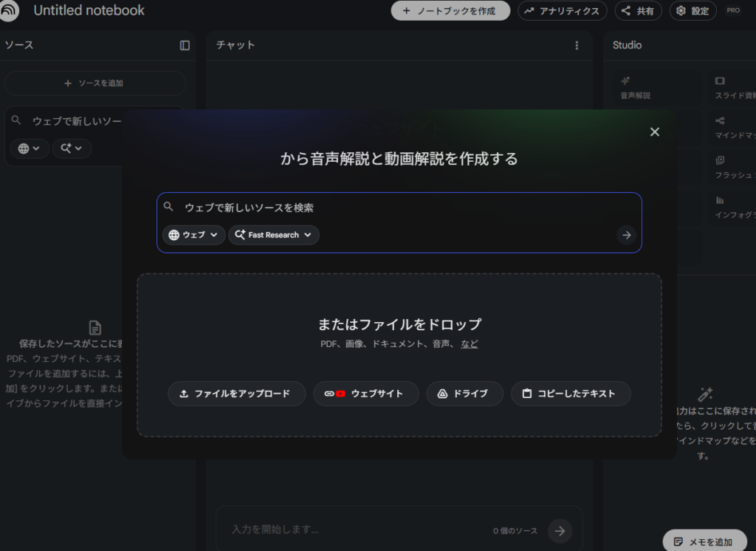Open the ウェブ source type dropdown
756x551 pixels.
coord(193,235)
